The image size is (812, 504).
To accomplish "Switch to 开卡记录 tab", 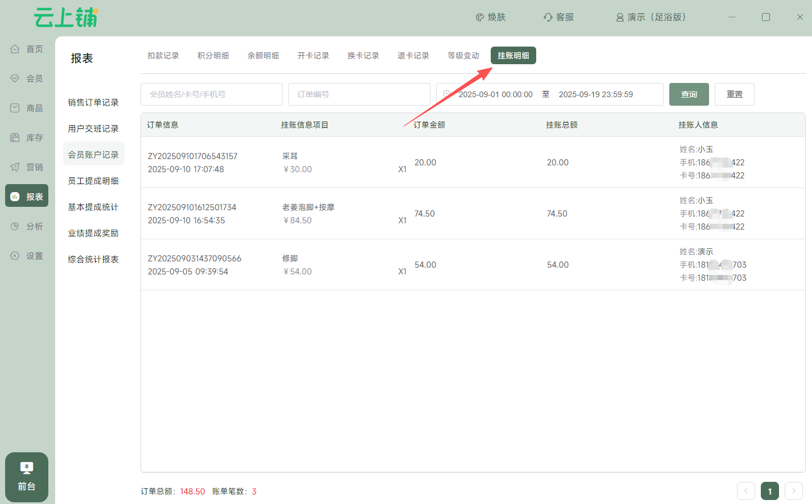I will click(313, 56).
